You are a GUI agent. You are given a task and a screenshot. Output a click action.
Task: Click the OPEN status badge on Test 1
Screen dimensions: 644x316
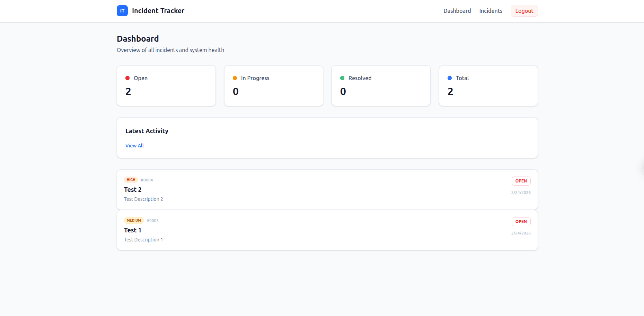tap(521, 221)
